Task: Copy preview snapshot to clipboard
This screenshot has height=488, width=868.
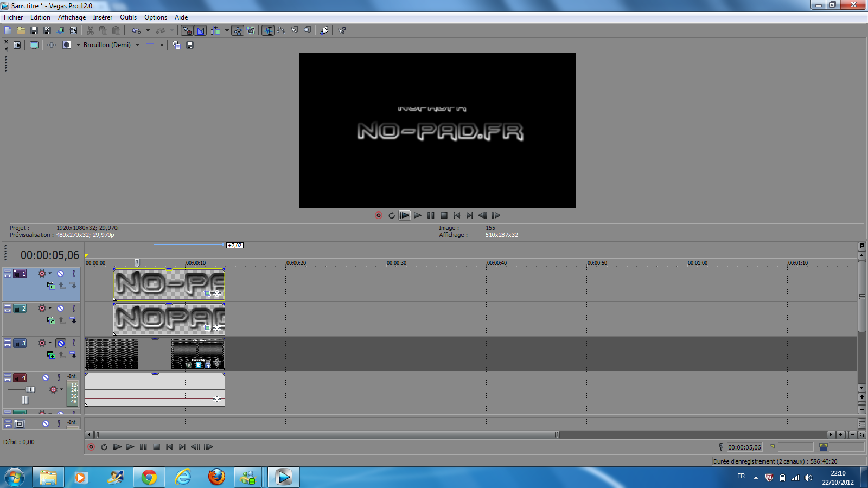Action: [176, 46]
